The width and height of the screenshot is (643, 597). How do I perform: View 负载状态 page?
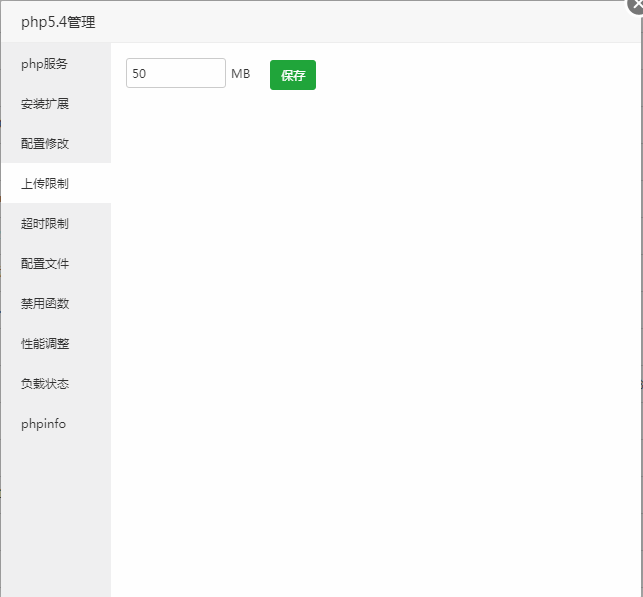click(x=56, y=383)
